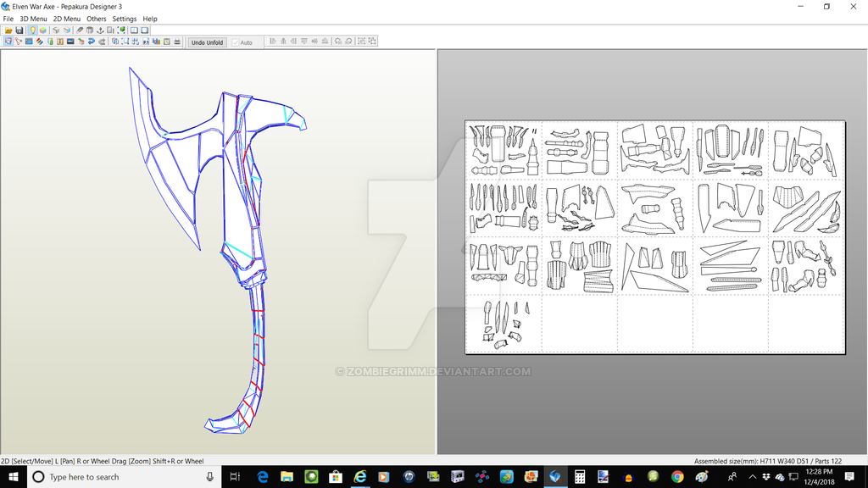868x488 pixels.
Task: Click the Windows Start button
Action: point(14,476)
